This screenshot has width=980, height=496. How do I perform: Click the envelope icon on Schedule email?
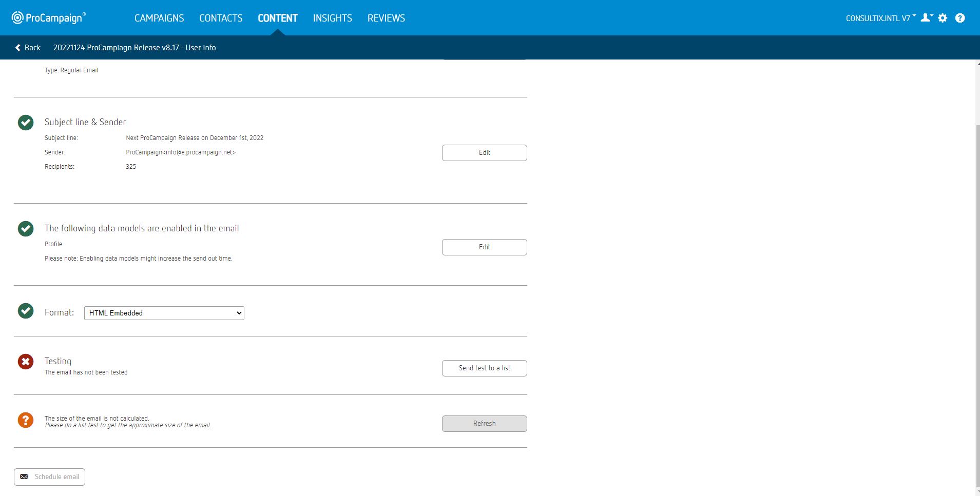24,477
